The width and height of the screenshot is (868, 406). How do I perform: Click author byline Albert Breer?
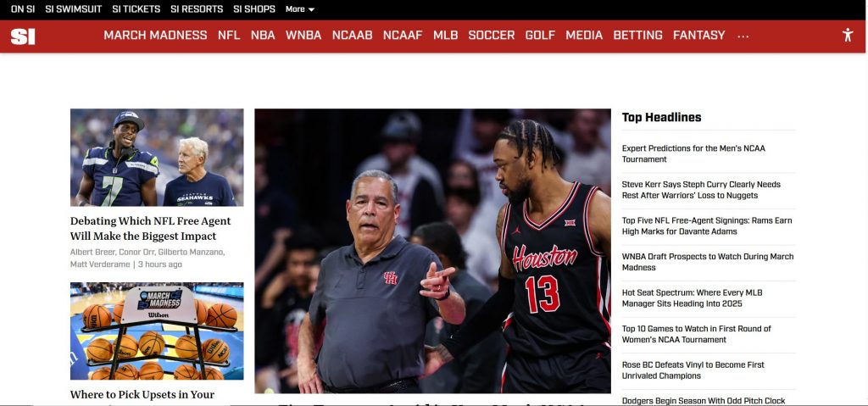tap(92, 252)
